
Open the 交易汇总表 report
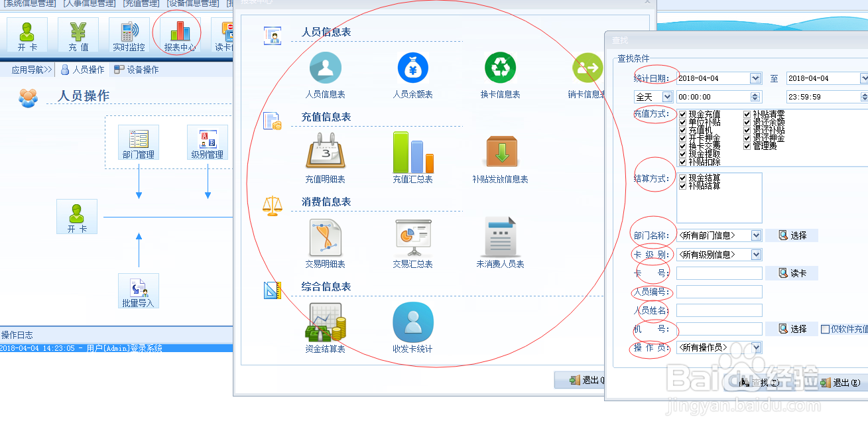click(x=412, y=244)
